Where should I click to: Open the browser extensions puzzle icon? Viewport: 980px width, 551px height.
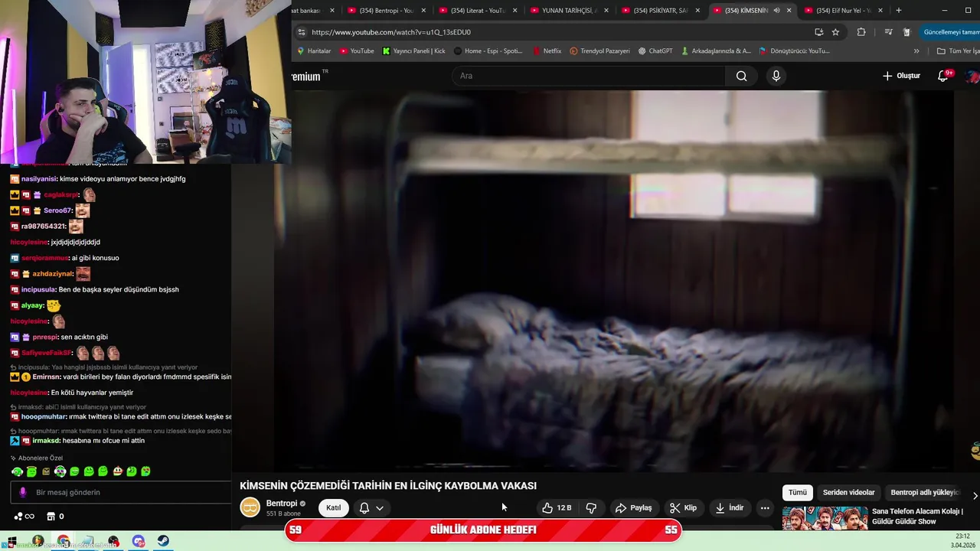click(x=861, y=32)
